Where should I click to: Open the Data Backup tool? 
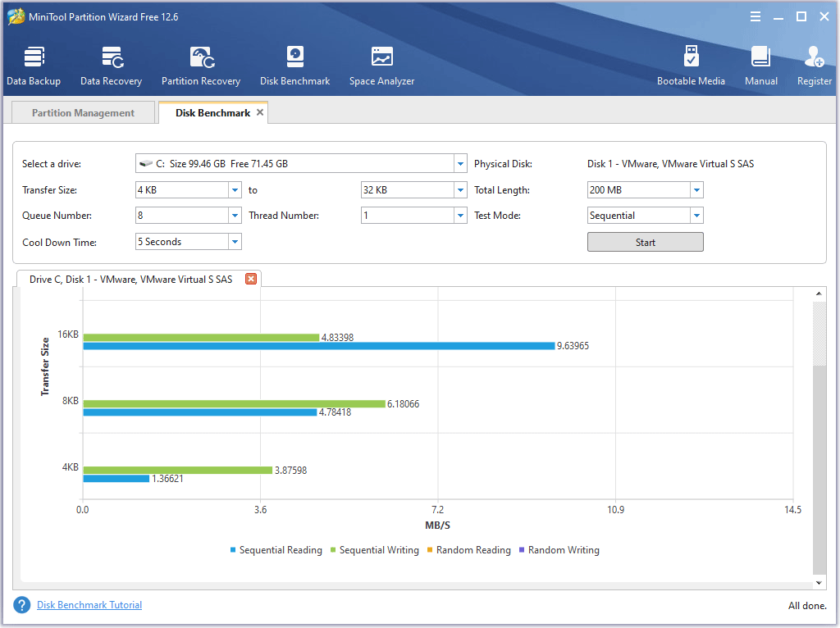pyautogui.click(x=34, y=66)
